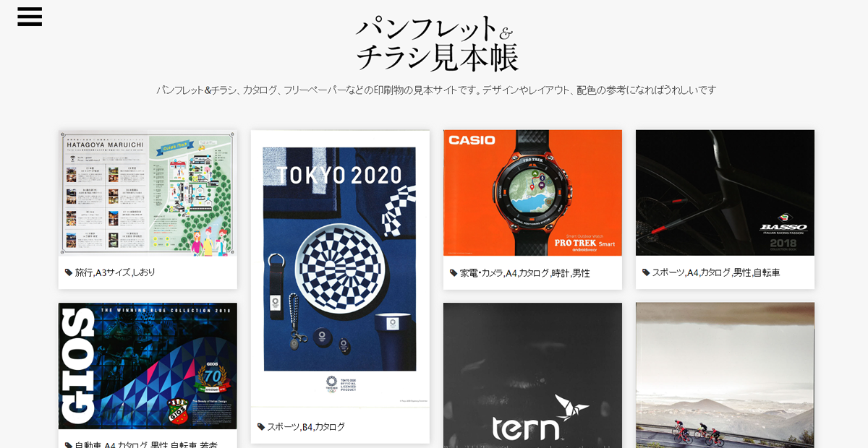Open the tern catalog thumbnail
This screenshot has width=868, height=448.
point(532,376)
